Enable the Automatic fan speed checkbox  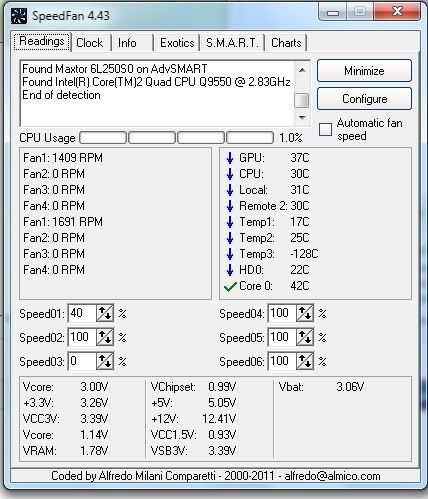pyautogui.click(x=325, y=129)
